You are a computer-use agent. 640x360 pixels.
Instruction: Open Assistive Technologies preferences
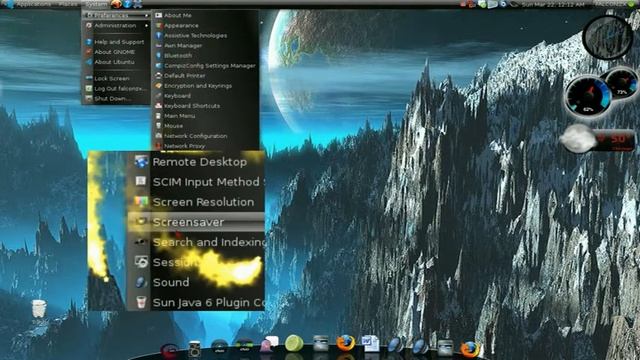[x=206, y=36]
